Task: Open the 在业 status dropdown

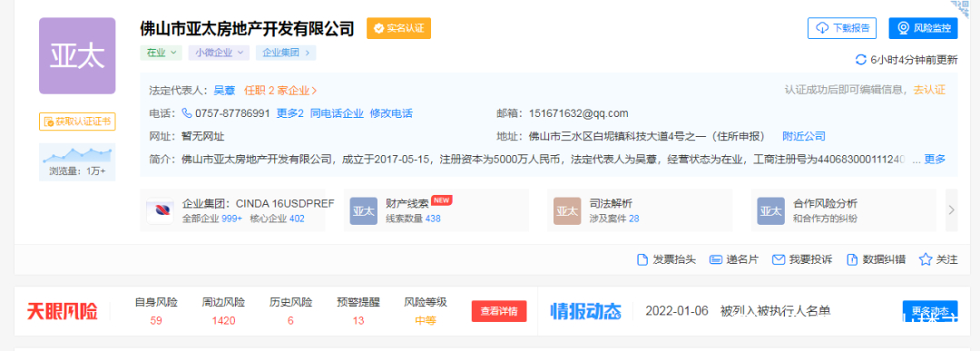Action: (x=162, y=53)
